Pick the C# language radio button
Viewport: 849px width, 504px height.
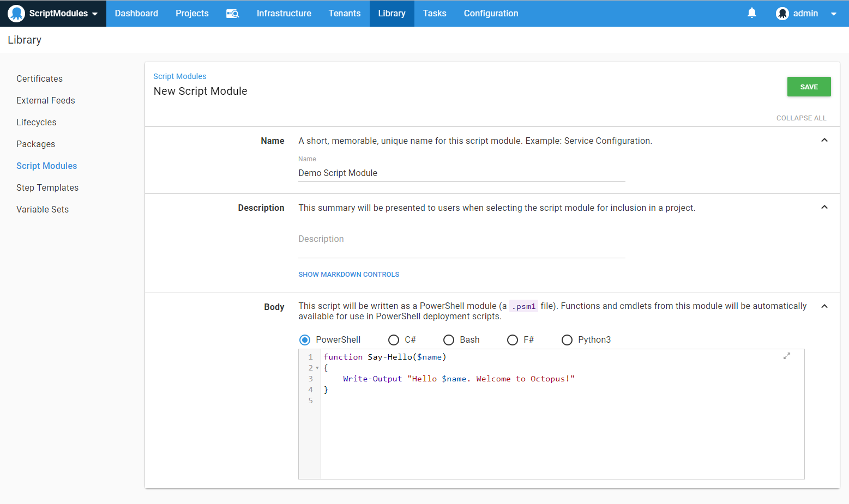pos(394,340)
